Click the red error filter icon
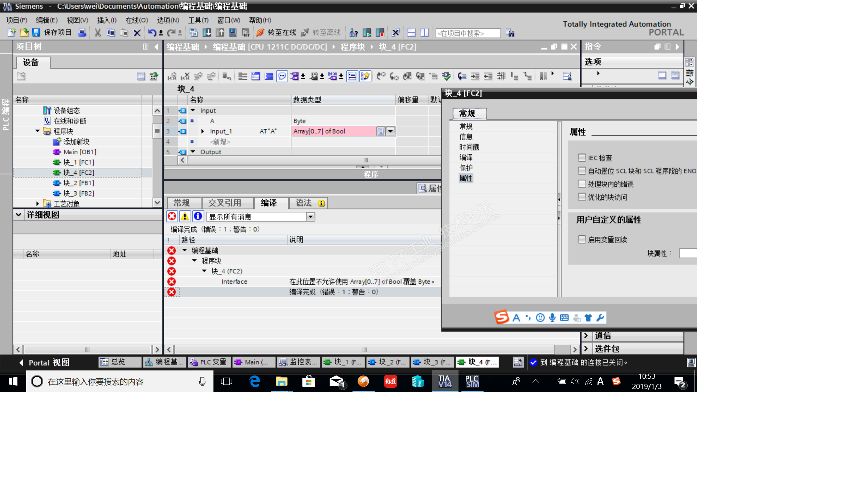The width and height of the screenshot is (868, 488). pyautogui.click(x=172, y=216)
